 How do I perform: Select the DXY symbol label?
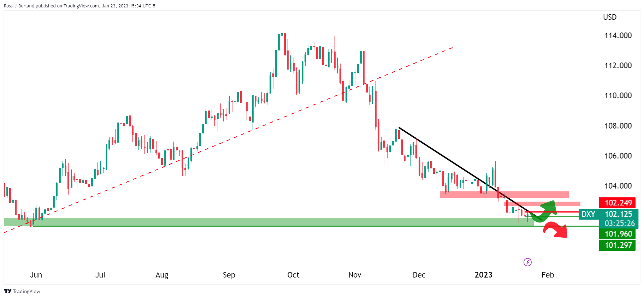pyautogui.click(x=588, y=214)
